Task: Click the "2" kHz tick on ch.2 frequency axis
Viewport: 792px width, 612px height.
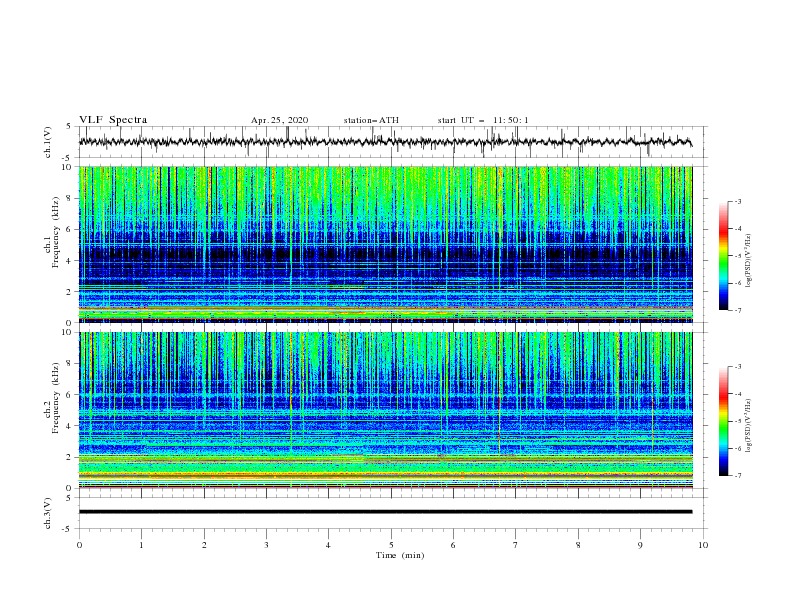Action: coord(69,457)
